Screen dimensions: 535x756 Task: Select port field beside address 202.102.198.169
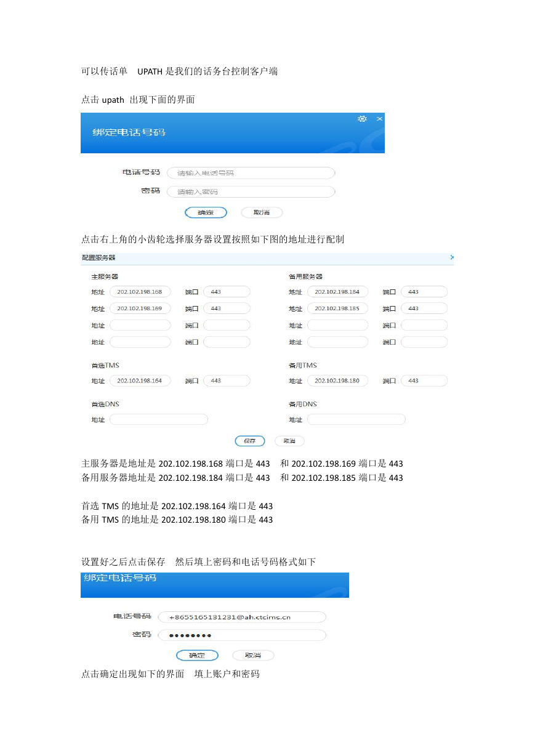pyautogui.click(x=227, y=308)
